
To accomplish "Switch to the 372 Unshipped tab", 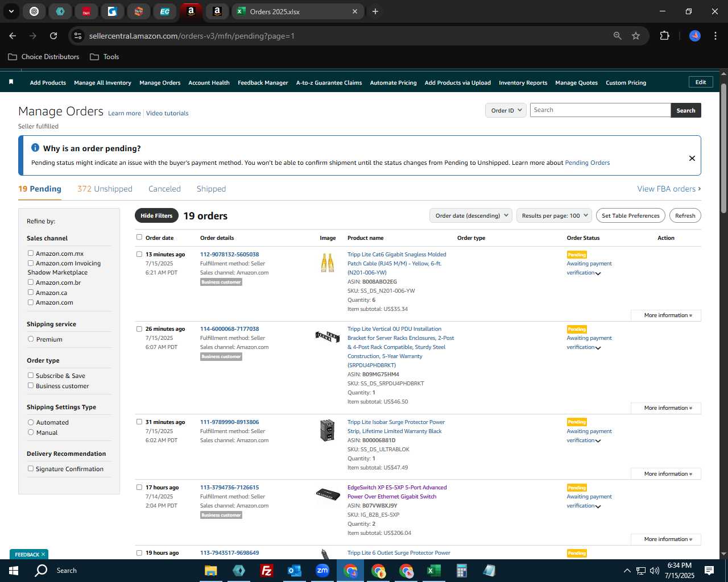I will coord(105,189).
